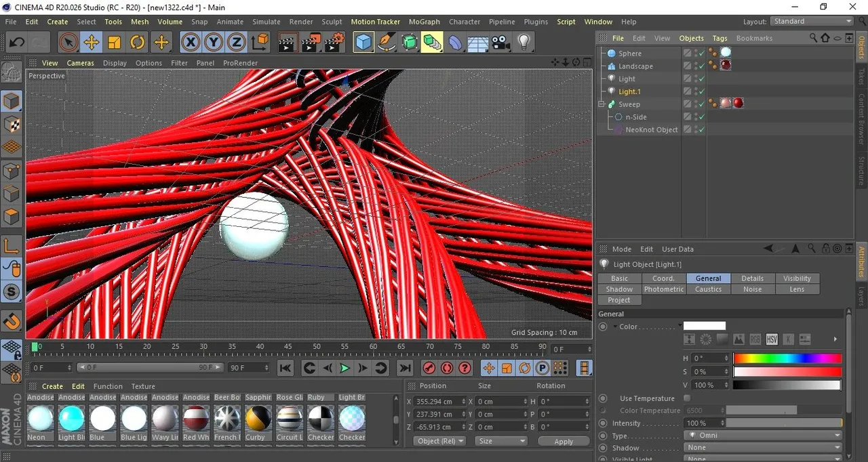
Task: Open the User Data menu
Action: point(677,249)
